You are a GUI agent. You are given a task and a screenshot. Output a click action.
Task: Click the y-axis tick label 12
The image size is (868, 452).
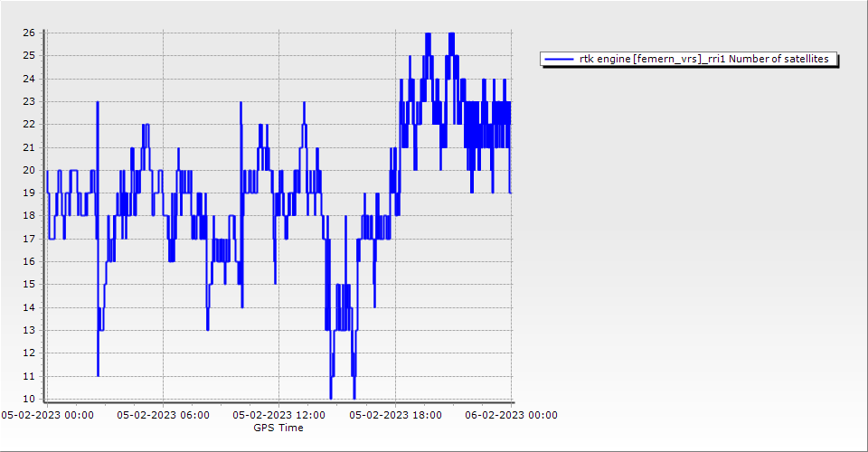[29, 353]
